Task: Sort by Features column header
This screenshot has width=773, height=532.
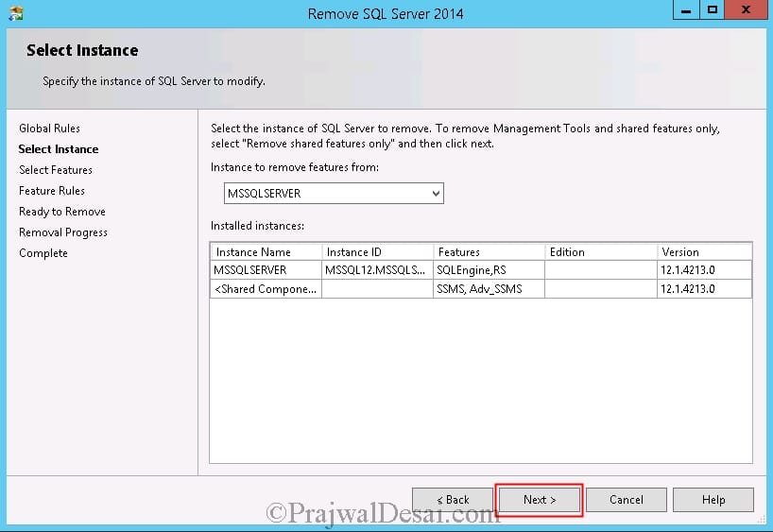Action: (x=490, y=252)
